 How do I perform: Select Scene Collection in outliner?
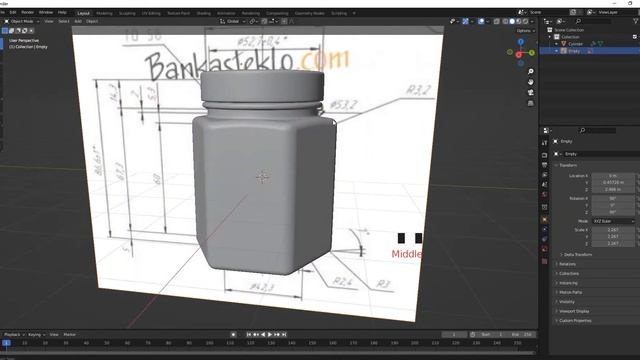[569, 30]
